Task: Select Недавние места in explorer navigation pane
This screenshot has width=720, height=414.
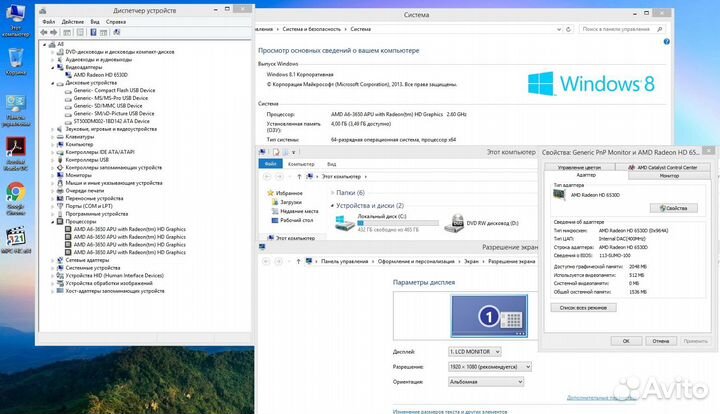Action: coord(299,211)
